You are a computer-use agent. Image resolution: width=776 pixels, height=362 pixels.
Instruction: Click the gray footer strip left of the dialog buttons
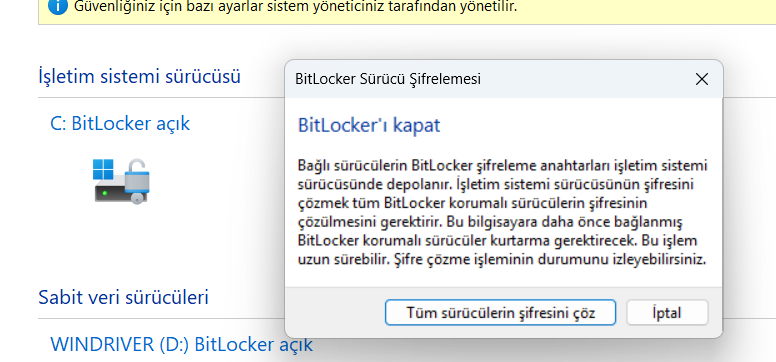click(x=336, y=312)
